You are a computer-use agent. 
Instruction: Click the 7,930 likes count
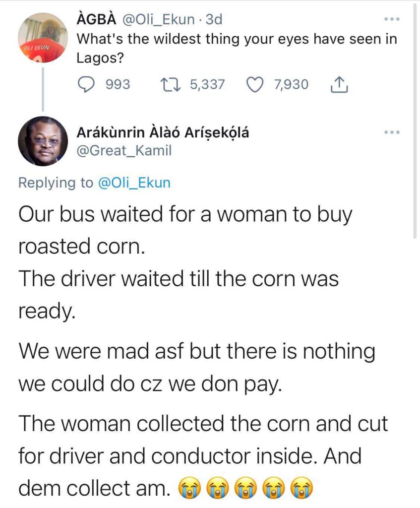pyautogui.click(x=291, y=84)
